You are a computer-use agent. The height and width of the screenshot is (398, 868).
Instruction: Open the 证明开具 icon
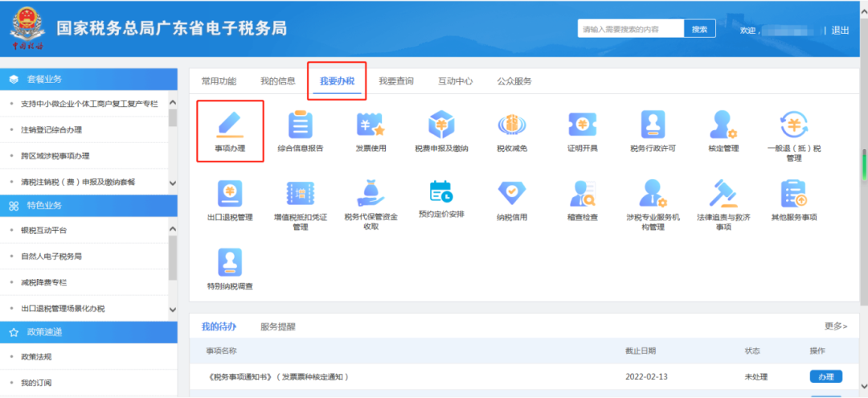pos(583,124)
